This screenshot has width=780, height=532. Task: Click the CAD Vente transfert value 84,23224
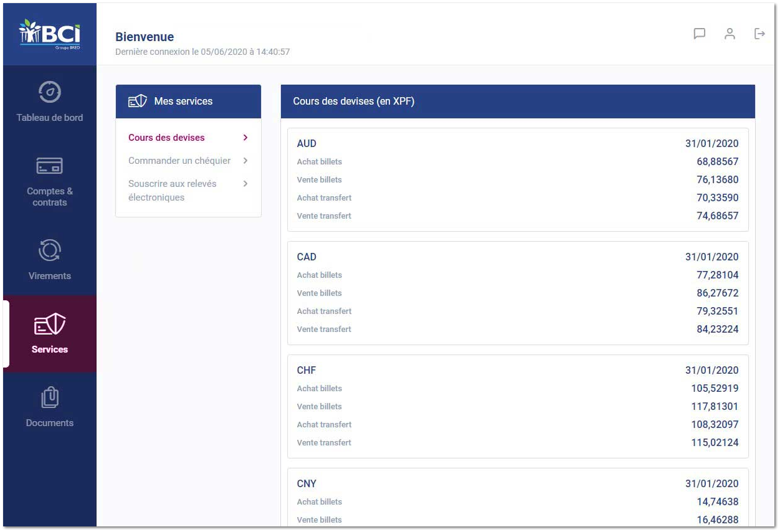(x=718, y=329)
